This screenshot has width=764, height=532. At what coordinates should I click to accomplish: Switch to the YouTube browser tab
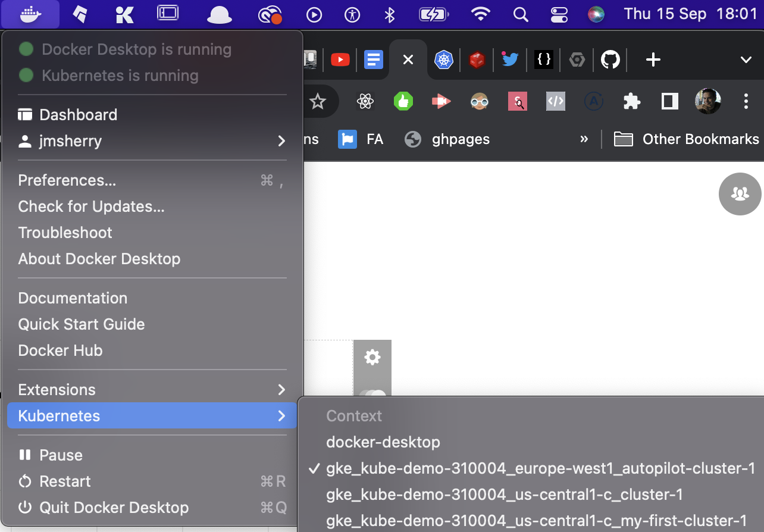tap(340, 60)
